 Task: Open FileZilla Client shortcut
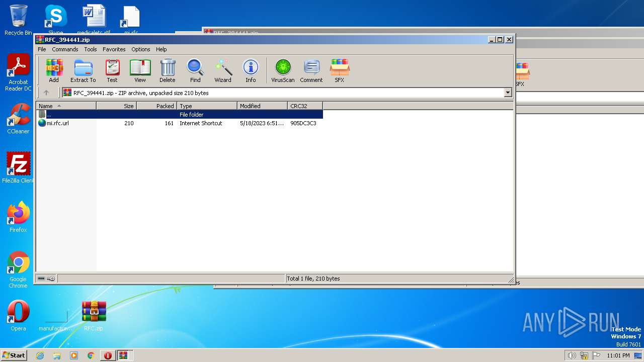(x=18, y=168)
